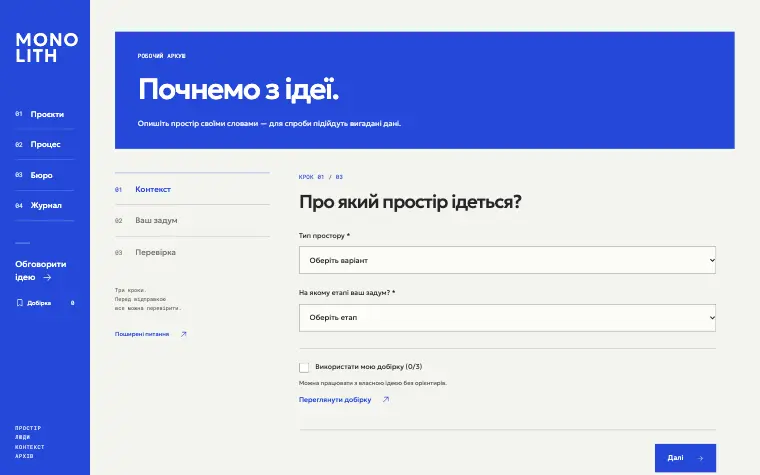Image resolution: width=760 pixels, height=475 pixels.
Task: Click the label КРОК 01 / 03
Action: click(x=321, y=177)
